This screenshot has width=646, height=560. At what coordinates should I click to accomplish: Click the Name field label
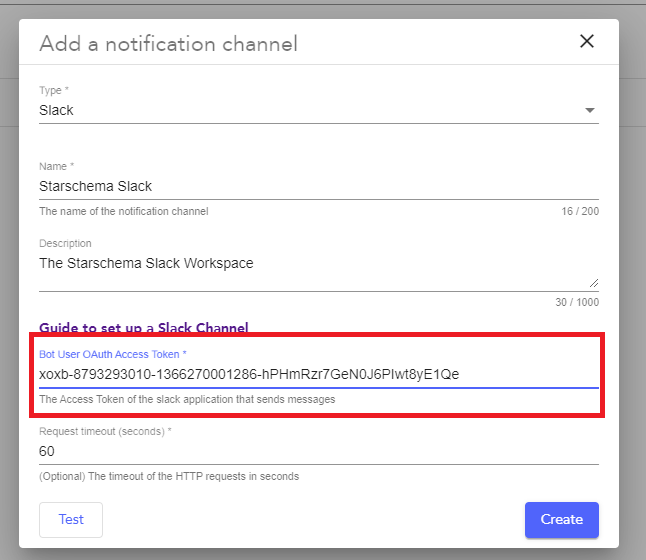pyautogui.click(x=56, y=166)
